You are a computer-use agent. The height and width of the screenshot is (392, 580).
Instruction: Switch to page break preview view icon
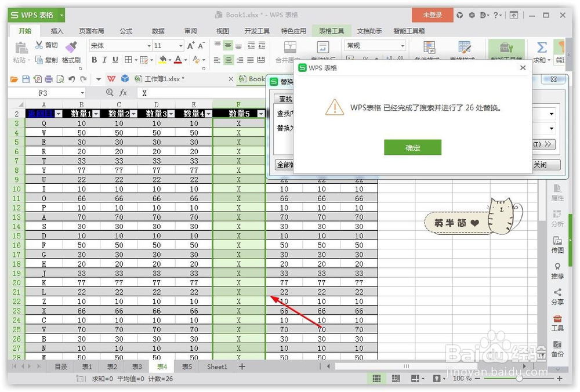coord(396,378)
